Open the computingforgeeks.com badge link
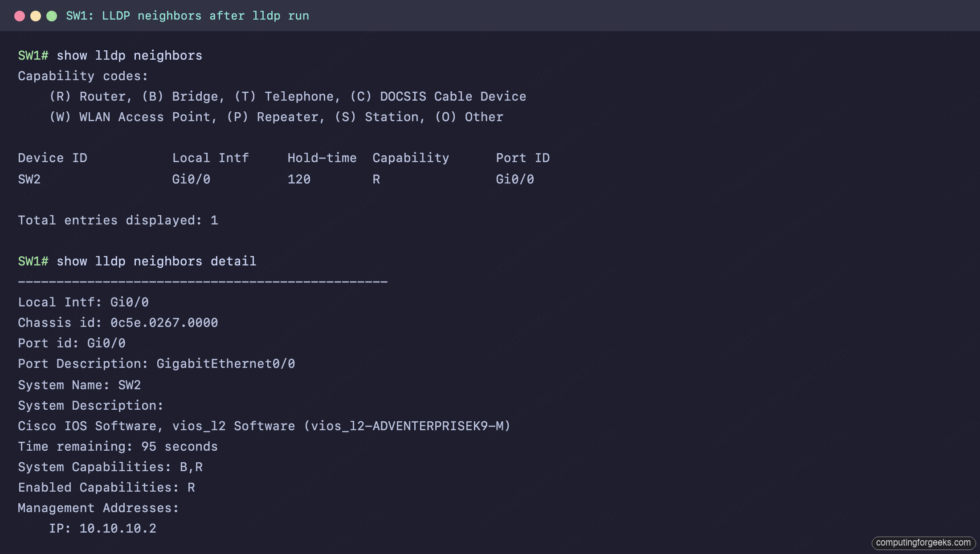 coord(923,543)
